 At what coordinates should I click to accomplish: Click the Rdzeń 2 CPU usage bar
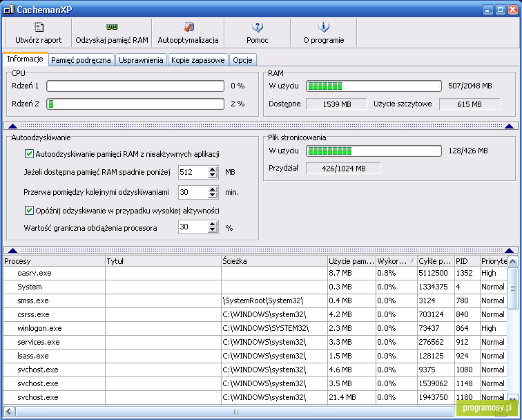tap(135, 104)
